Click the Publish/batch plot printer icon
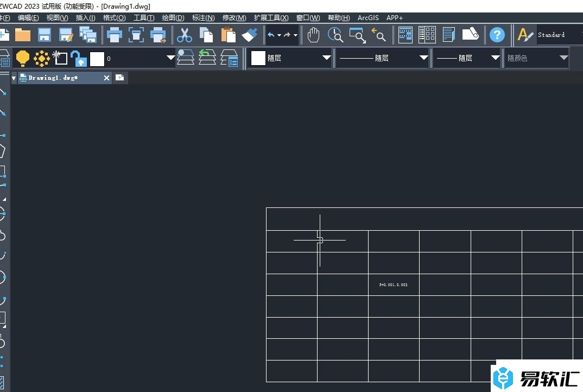The height and width of the screenshot is (392, 583). (x=159, y=35)
